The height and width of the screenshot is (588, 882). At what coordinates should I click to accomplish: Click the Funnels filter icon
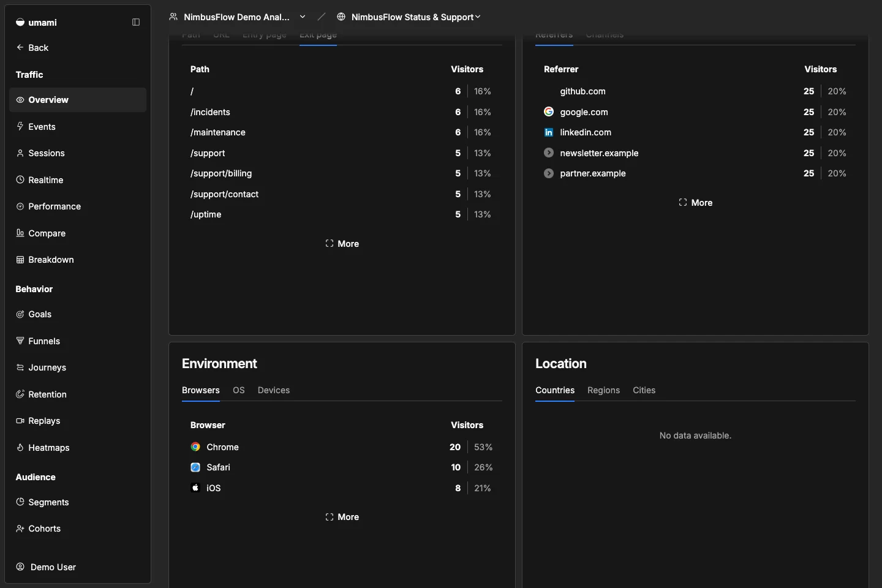[20, 341]
